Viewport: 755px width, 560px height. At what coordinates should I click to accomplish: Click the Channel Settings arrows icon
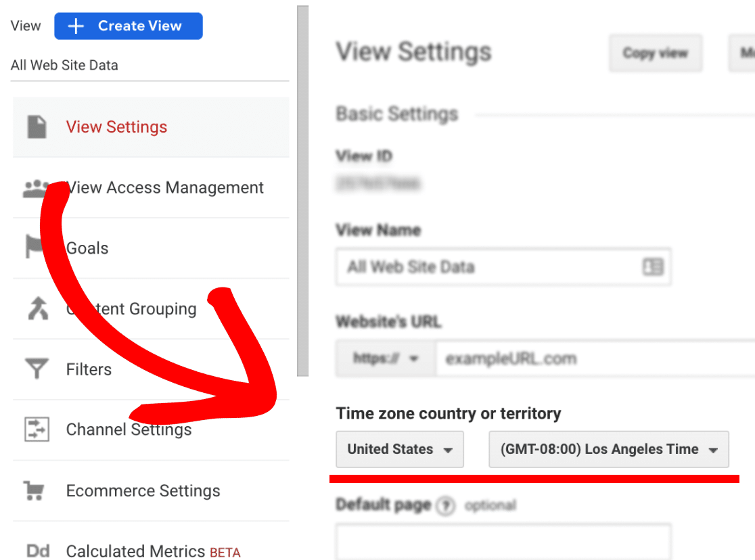click(37, 429)
